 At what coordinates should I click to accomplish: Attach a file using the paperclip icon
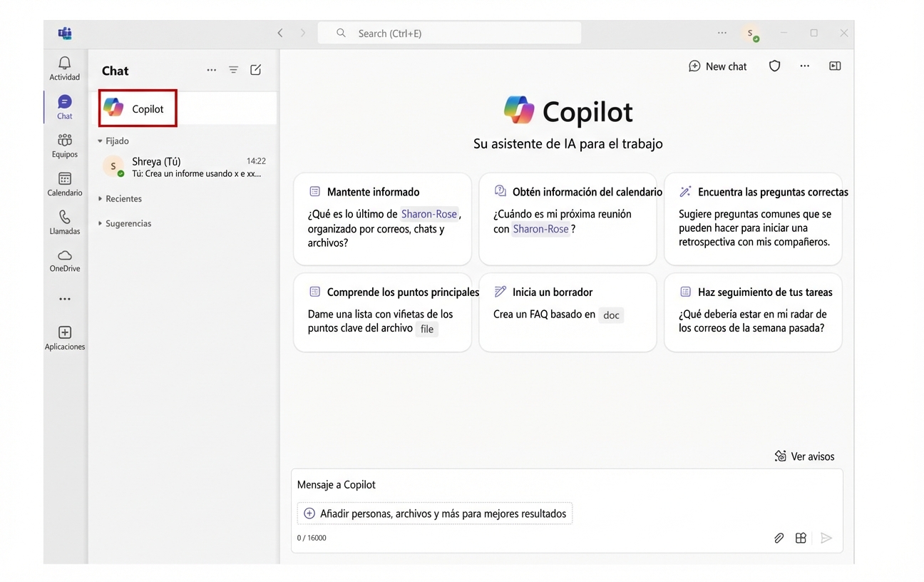coord(779,538)
